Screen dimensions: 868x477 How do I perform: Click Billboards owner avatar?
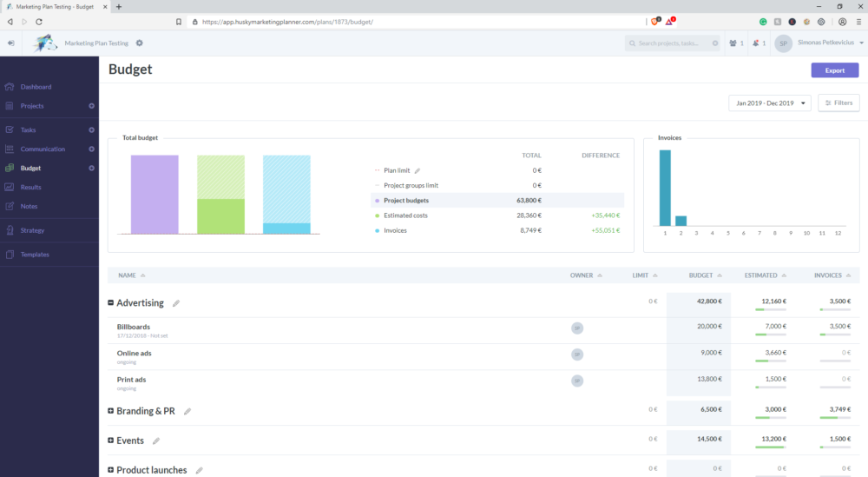click(577, 328)
